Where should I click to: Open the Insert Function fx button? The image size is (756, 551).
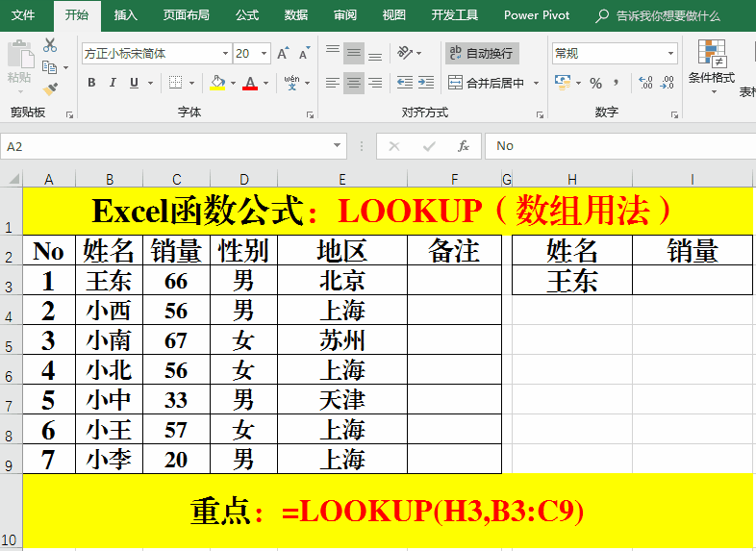click(x=464, y=146)
